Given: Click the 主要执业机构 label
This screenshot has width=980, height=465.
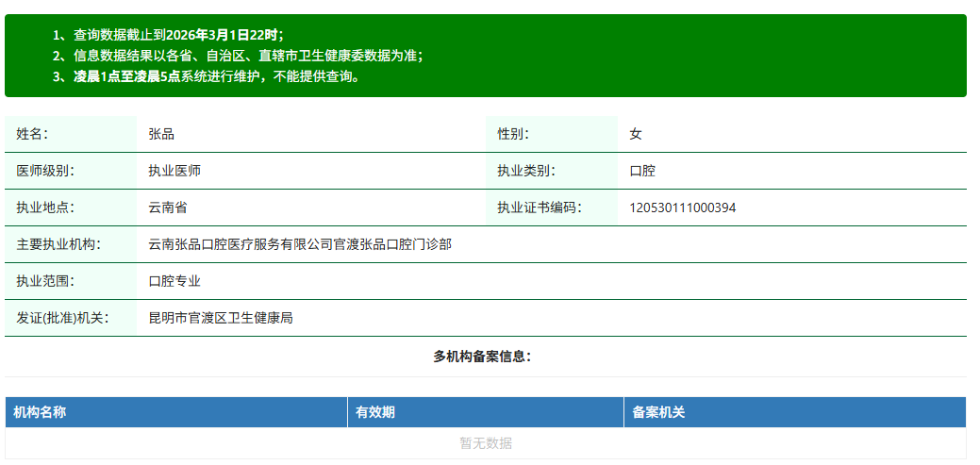Looking at the screenshot, I should (58, 244).
